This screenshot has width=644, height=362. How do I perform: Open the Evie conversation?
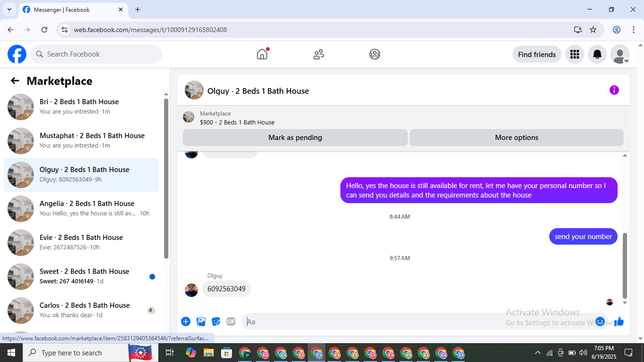[81, 243]
